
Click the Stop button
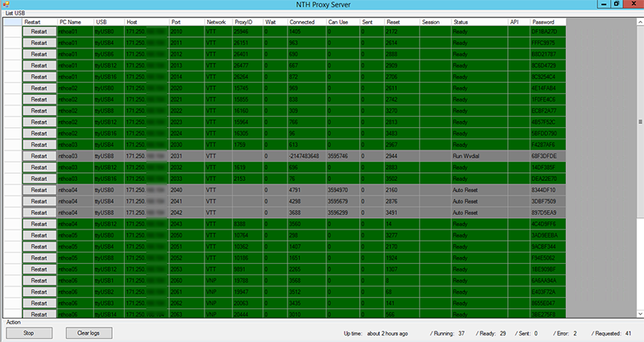click(x=29, y=333)
